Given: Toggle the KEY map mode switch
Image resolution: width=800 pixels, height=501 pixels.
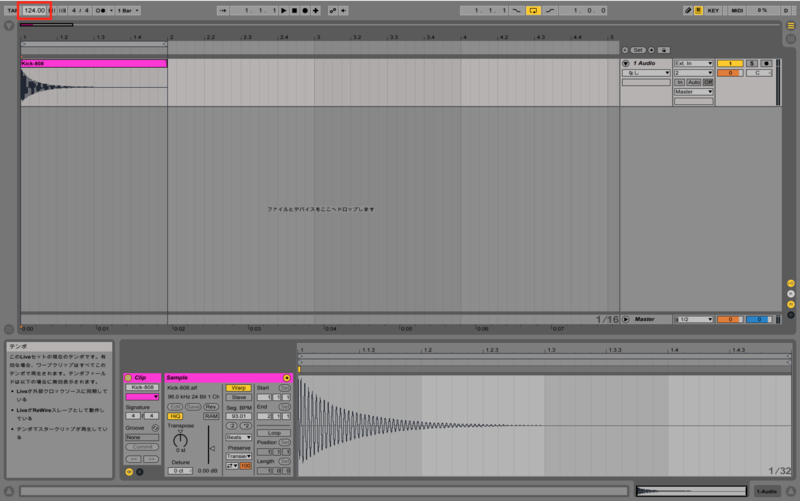Looking at the screenshot, I should click(713, 10).
